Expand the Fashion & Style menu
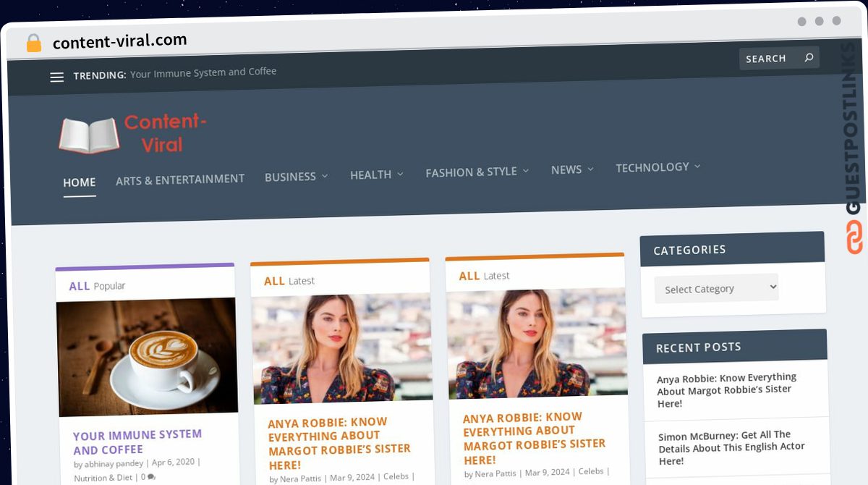 coord(477,172)
